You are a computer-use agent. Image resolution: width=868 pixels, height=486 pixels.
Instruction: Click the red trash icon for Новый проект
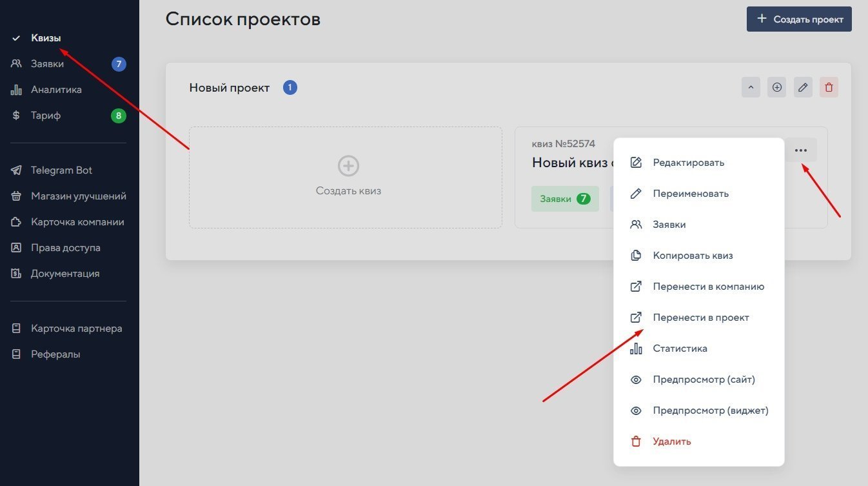tap(829, 87)
